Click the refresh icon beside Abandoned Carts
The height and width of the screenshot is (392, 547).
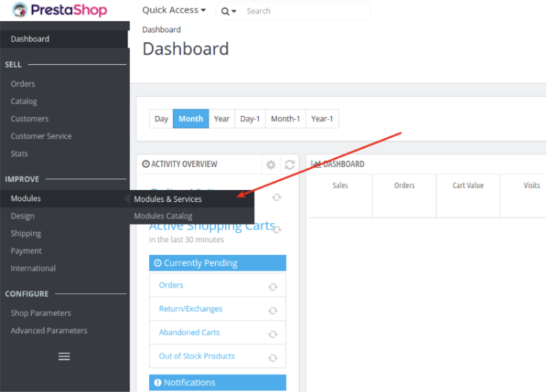click(273, 334)
